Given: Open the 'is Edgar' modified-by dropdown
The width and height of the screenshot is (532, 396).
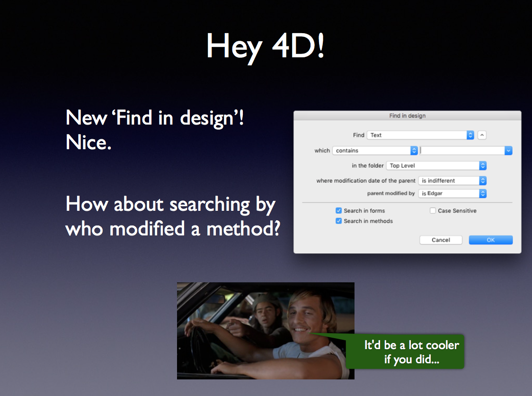Looking at the screenshot, I should (452, 193).
